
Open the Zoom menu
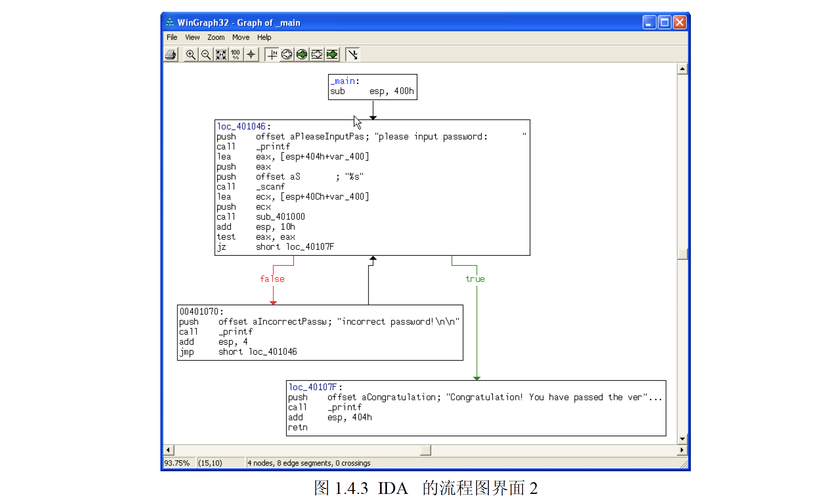tap(216, 37)
